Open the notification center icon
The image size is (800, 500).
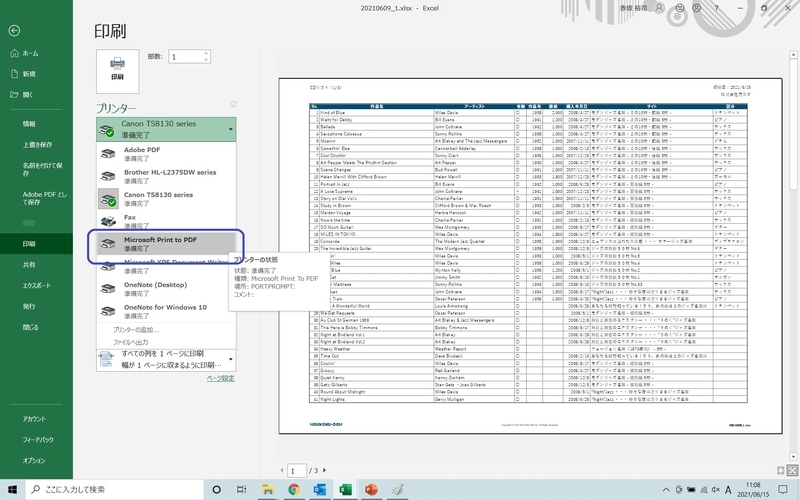pos(783,490)
